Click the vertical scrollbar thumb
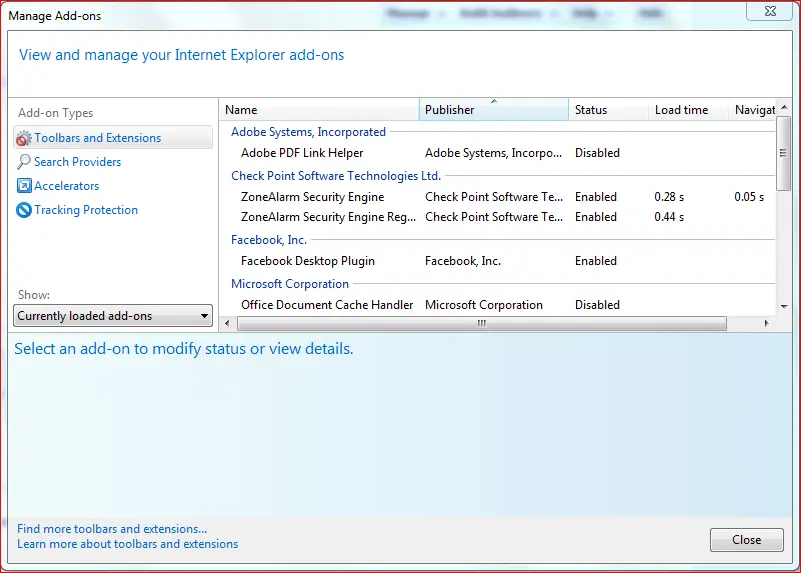Viewport: 801px width, 573px height. 784,153
